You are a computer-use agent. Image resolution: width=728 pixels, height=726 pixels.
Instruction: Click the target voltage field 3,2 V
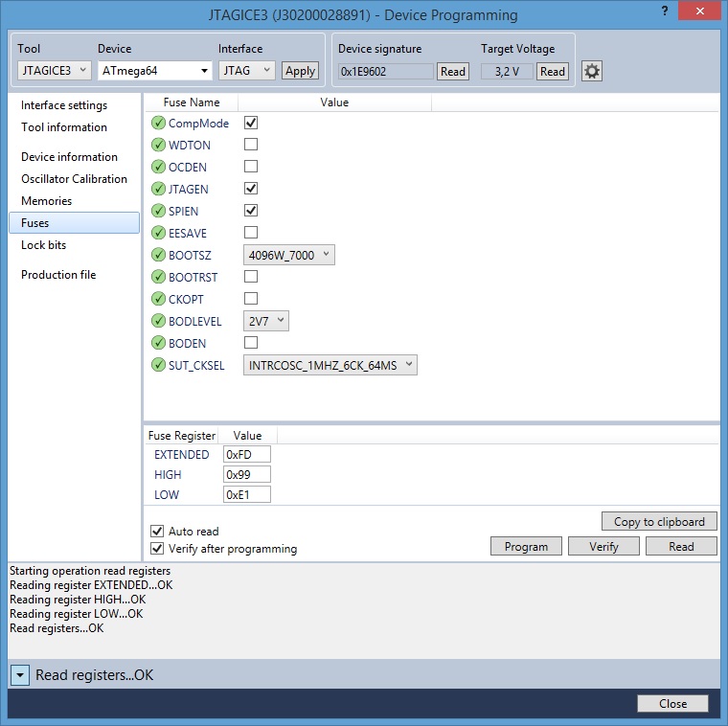(507, 72)
